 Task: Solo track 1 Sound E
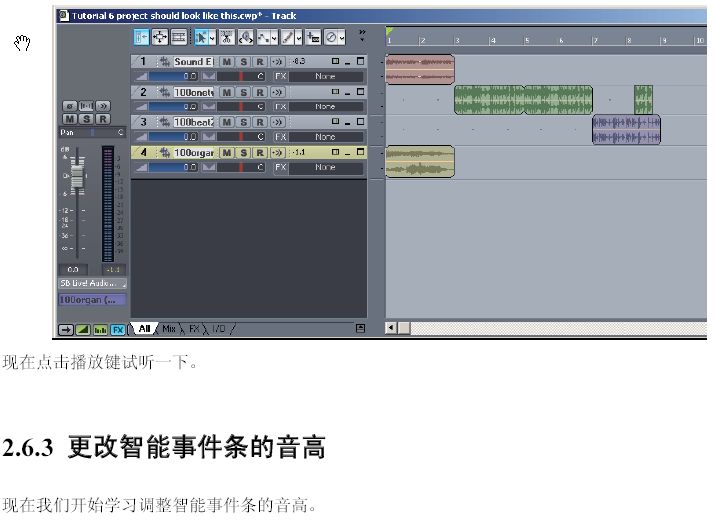pos(244,61)
